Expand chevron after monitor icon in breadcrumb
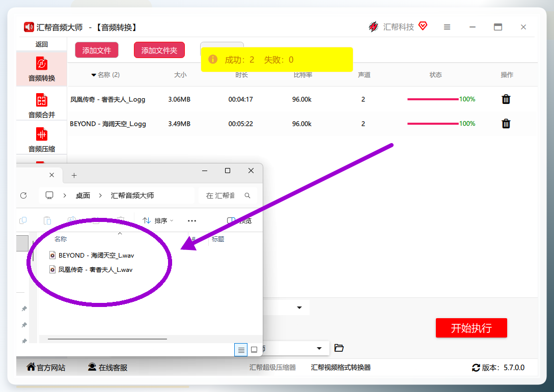554x392 pixels. [65, 195]
